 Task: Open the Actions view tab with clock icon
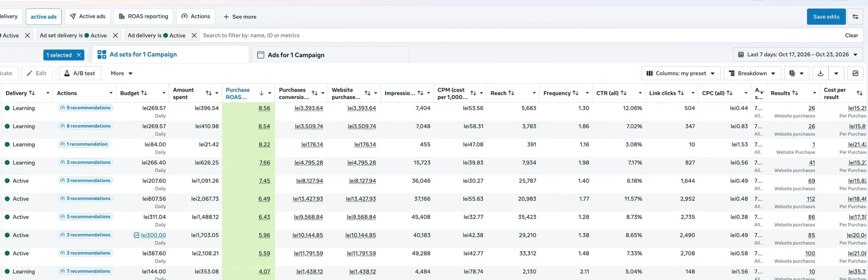click(x=196, y=16)
